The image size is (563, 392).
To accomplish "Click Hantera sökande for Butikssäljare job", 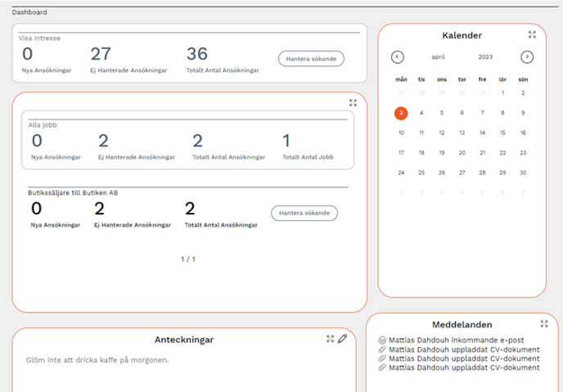I will [304, 213].
